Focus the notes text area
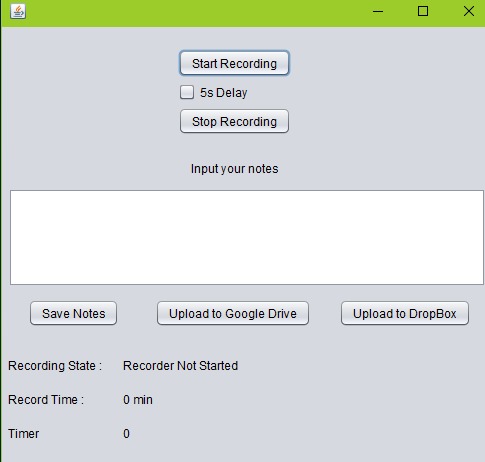The image size is (485, 462). [247, 237]
